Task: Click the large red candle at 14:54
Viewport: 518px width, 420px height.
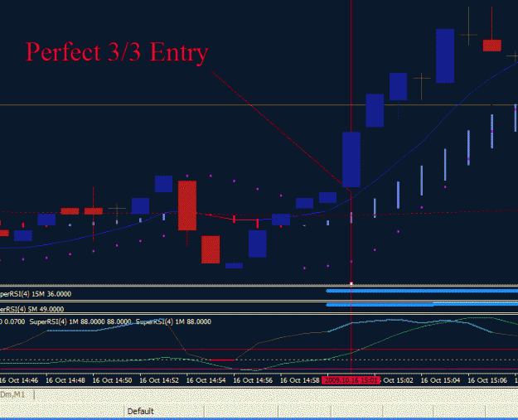Action: [187, 205]
